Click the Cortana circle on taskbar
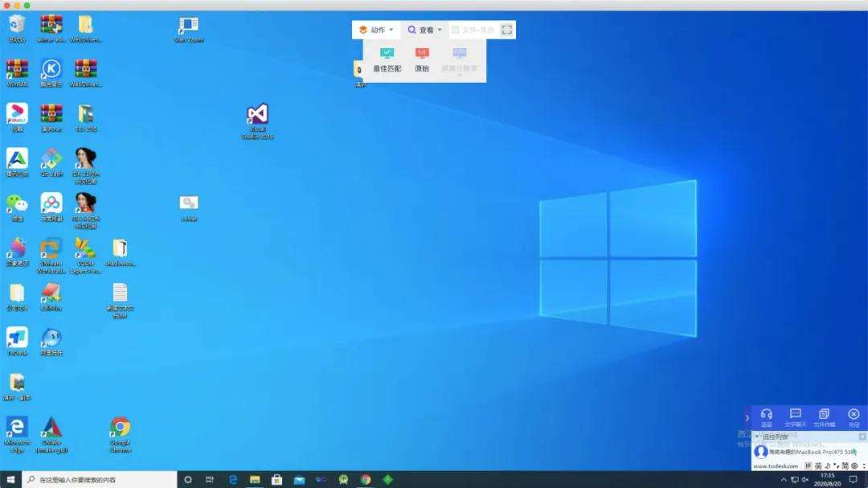Viewport: 868px width, 488px height. (187, 480)
